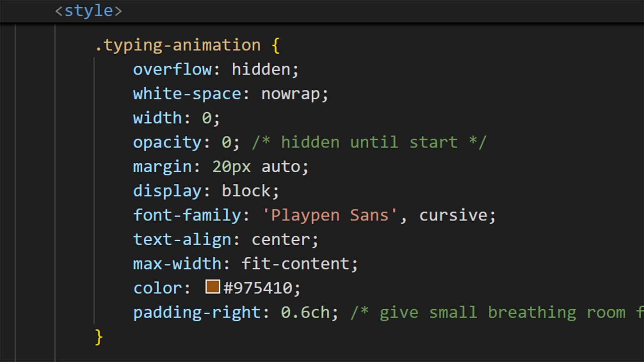Click the 0.6ch padding-right value
Image resolution: width=644 pixels, height=362 pixels.
[305, 312]
